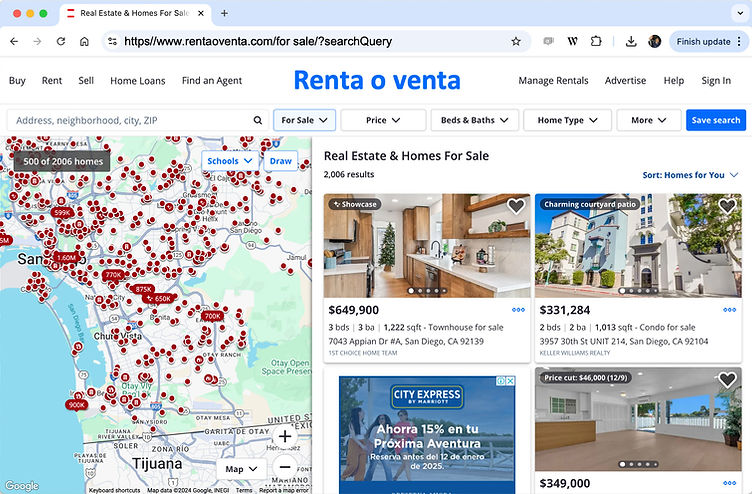752x494 pixels.
Task: Open the Help link
Action: point(674,81)
